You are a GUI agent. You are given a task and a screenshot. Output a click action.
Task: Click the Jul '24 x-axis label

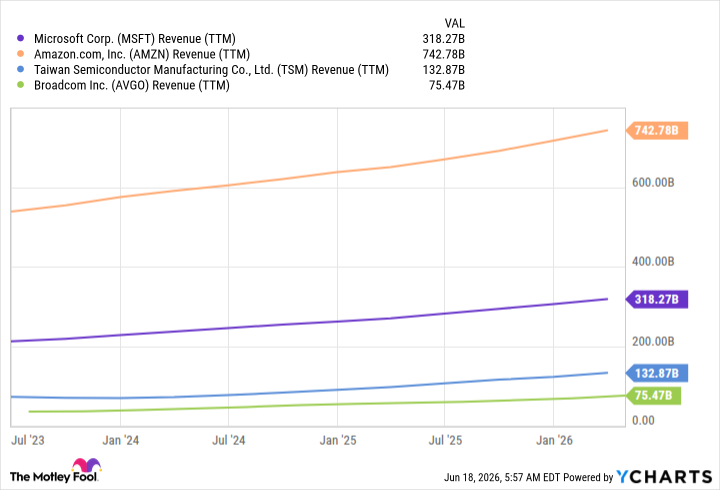229,440
